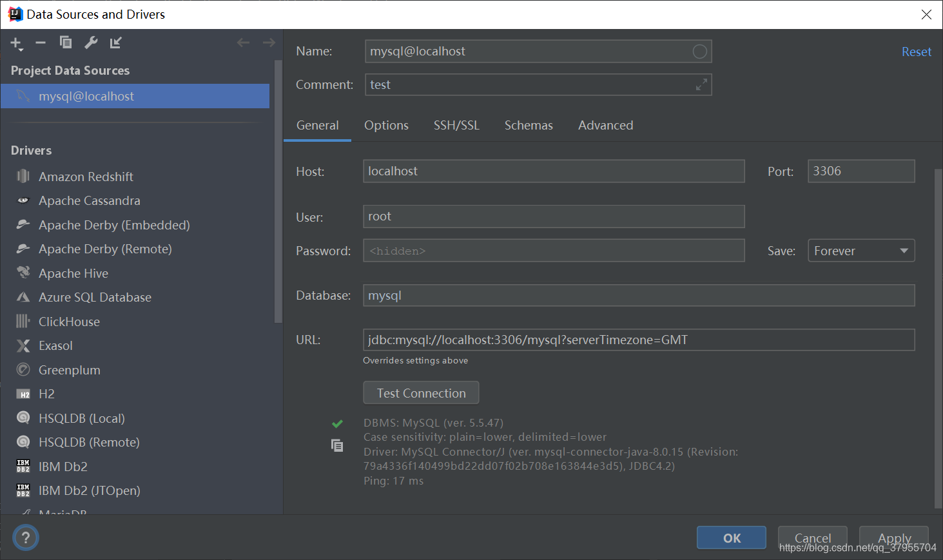Click the drivers list vertical scrollbar
Image resolution: width=943 pixels, height=560 pixels.
click(278, 191)
